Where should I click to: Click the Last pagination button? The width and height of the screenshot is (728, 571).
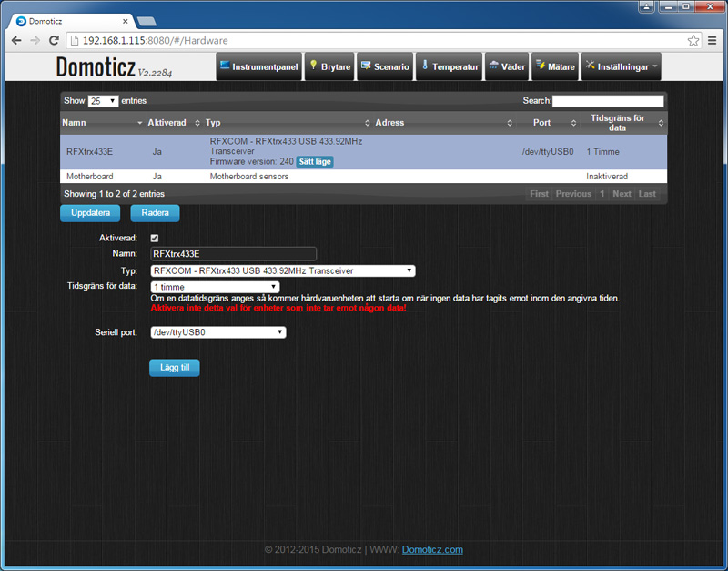pos(647,194)
